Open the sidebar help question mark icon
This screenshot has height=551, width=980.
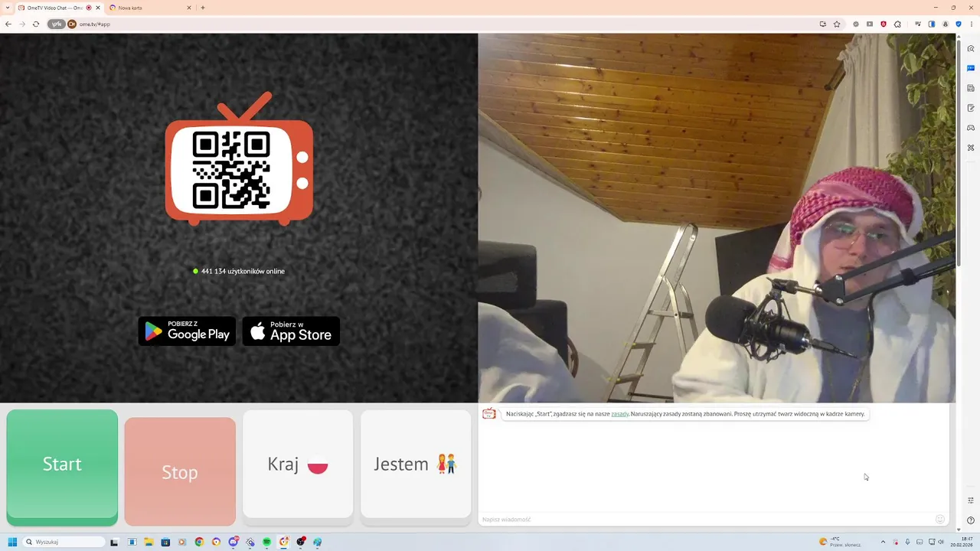point(971,520)
